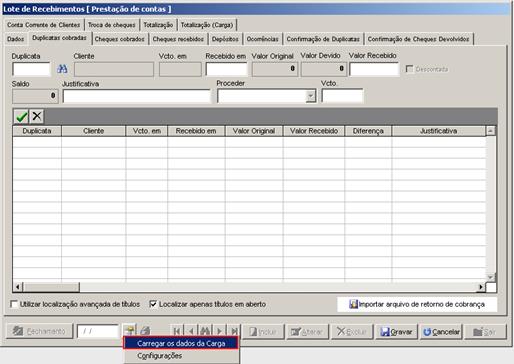Click the Alterar button
Viewport: 514px width, 364px height.
307,332
